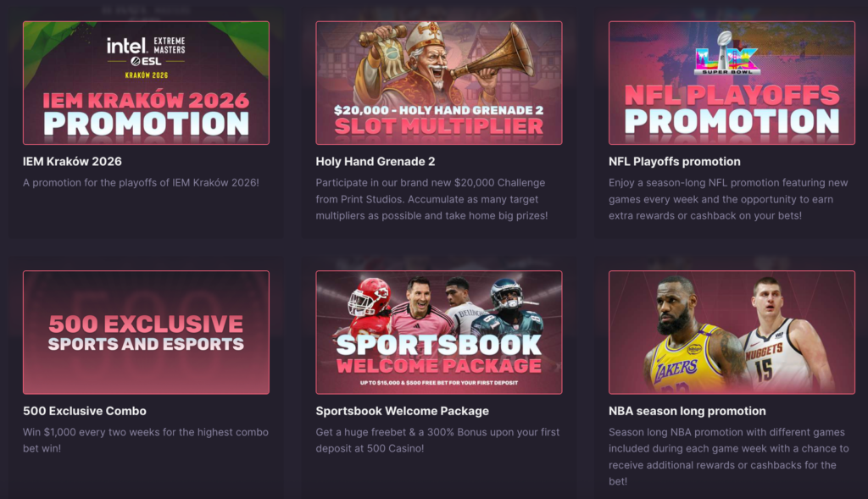Click the IEM Kraków 2026 title
868x499 pixels.
72,162
